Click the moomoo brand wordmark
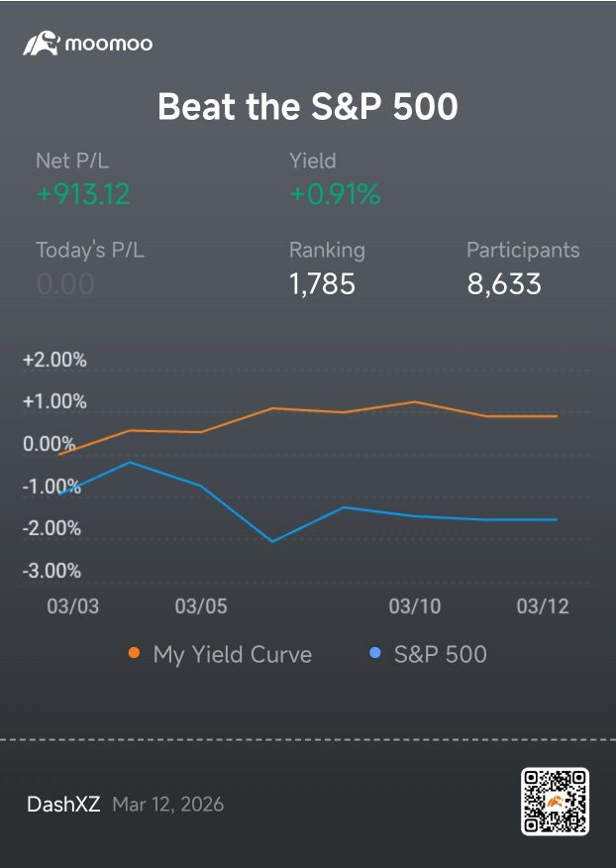Viewport: 616px width, 868px height. pyautogui.click(x=109, y=44)
